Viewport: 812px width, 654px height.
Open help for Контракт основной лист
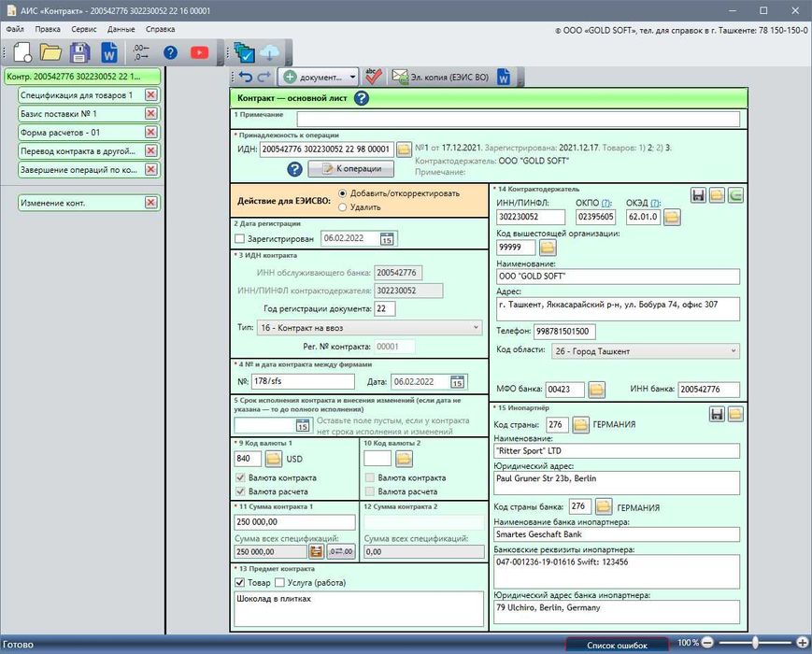tap(362, 98)
